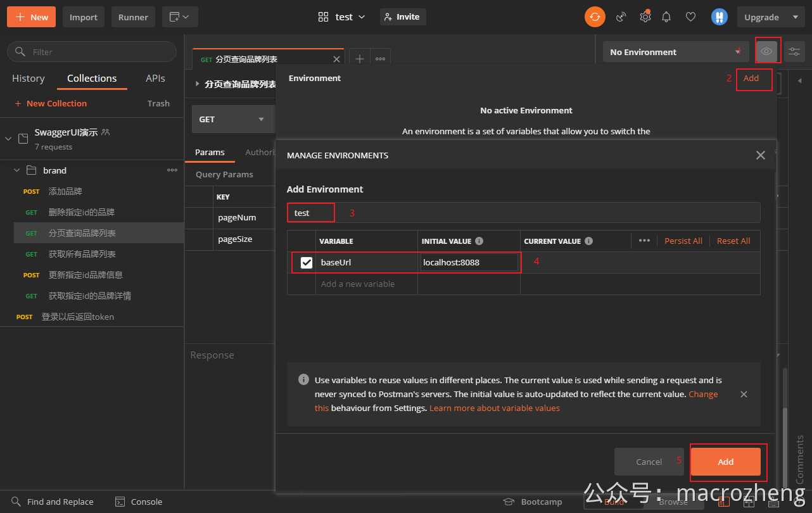Click the heart icon in the header
812x513 pixels.
(690, 17)
